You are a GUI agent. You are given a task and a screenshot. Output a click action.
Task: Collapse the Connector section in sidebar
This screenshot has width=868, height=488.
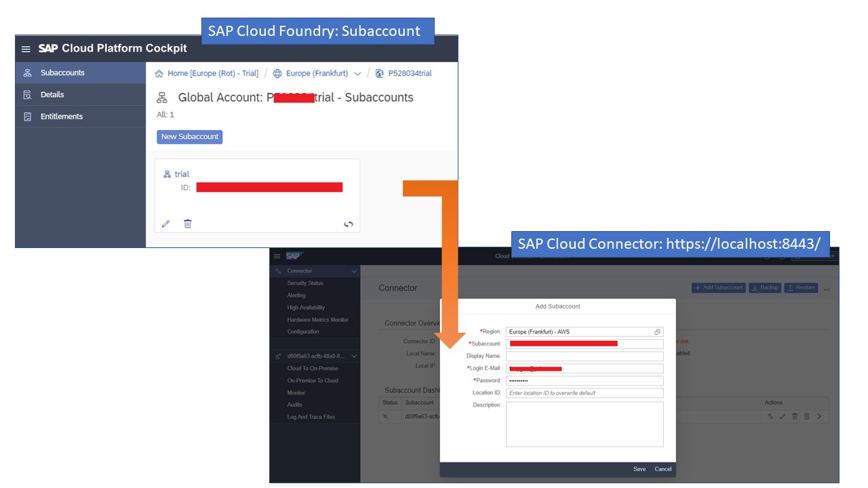coord(353,271)
